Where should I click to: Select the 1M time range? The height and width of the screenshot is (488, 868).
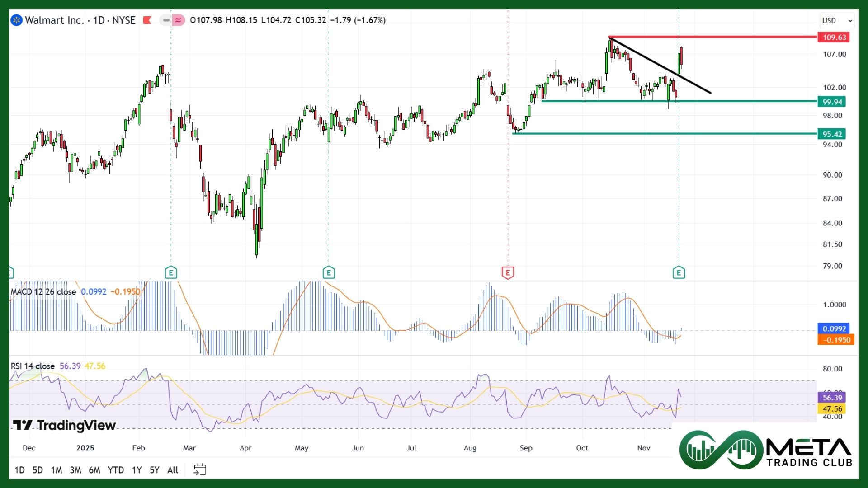(x=57, y=470)
